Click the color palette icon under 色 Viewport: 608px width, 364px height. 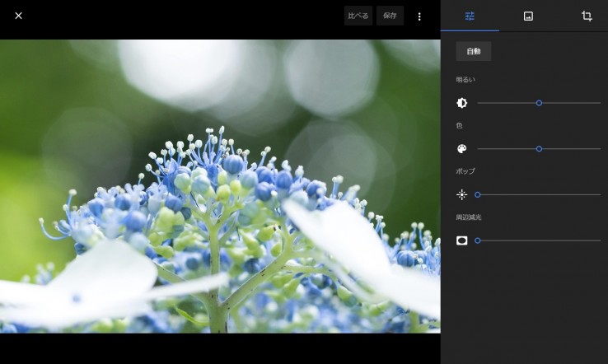tap(461, 149)
